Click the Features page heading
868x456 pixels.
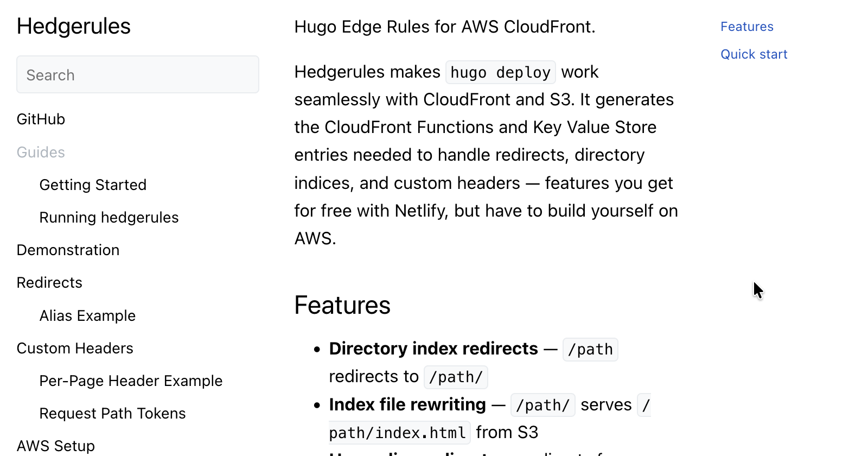tap(342, 305)
